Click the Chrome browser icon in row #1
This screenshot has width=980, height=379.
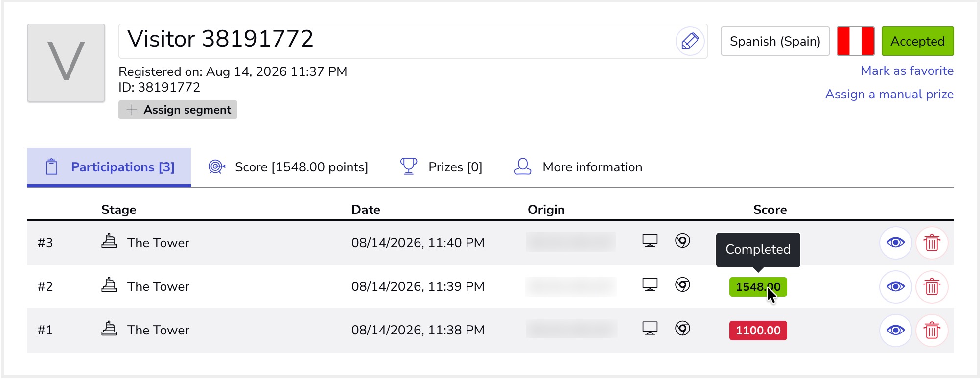point(682,328)
